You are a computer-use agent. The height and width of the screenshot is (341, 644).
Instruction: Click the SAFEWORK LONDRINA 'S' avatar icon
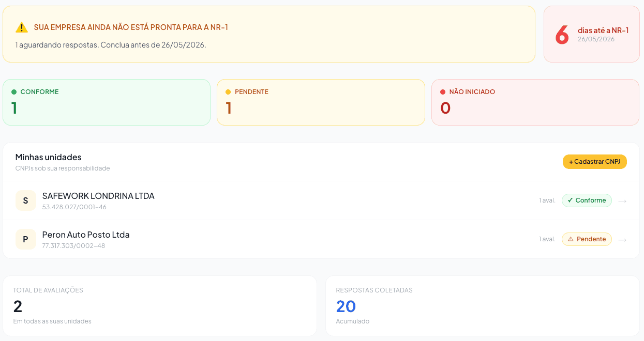click(26, 200)
